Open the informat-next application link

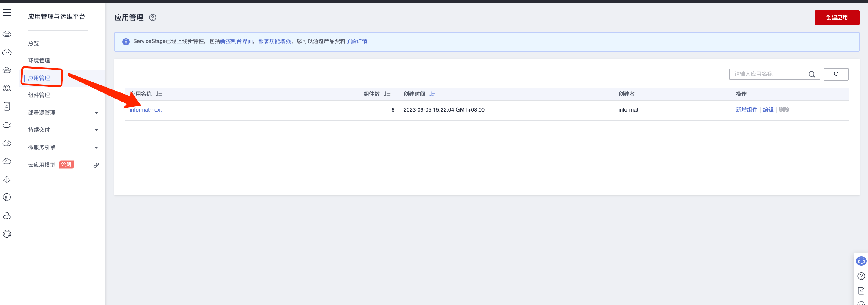(146, 110)
